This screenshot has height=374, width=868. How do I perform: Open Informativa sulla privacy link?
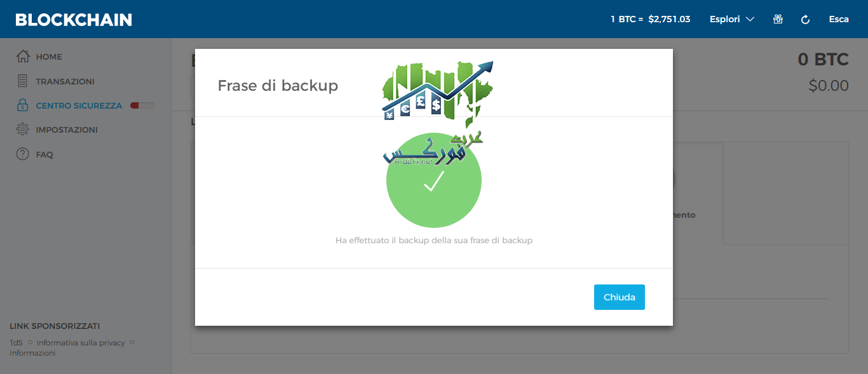81,343
